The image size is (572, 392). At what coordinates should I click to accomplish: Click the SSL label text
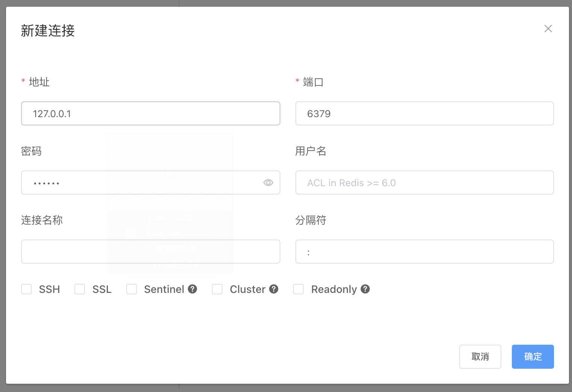tap(102, 289)
